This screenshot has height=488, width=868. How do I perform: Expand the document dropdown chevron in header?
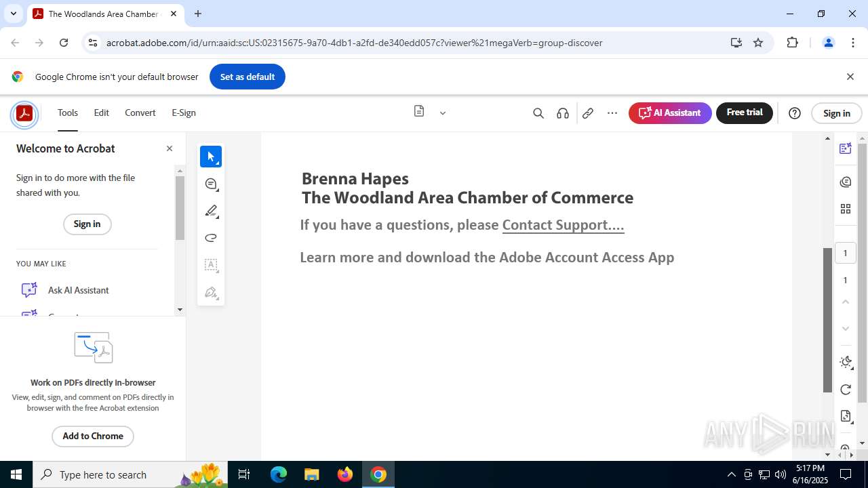[x=443, y=113]
